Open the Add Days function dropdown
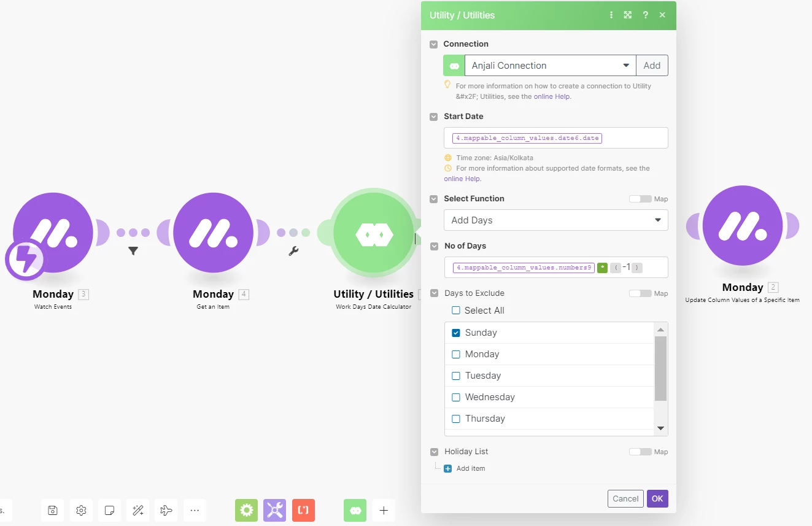The image size is (812, 526). click(x=556, y=220)
